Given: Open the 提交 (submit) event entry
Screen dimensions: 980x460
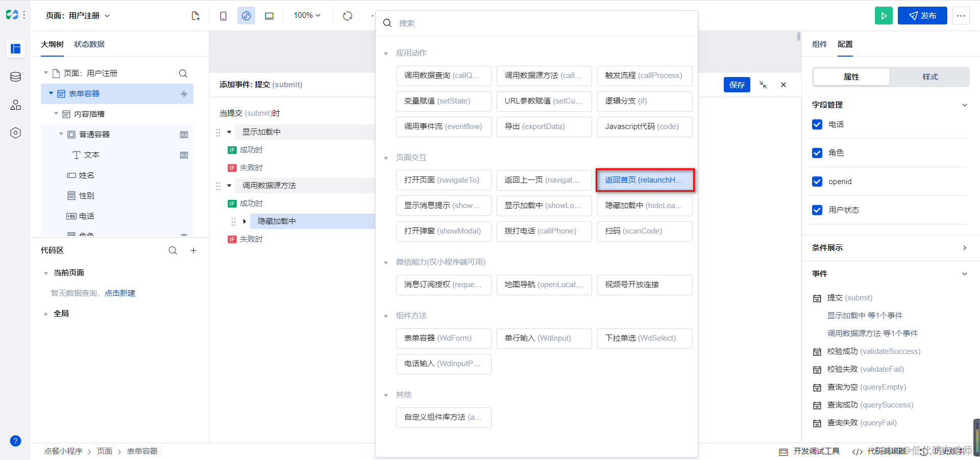Looking at the screenshot, I should tap(850, 298).
